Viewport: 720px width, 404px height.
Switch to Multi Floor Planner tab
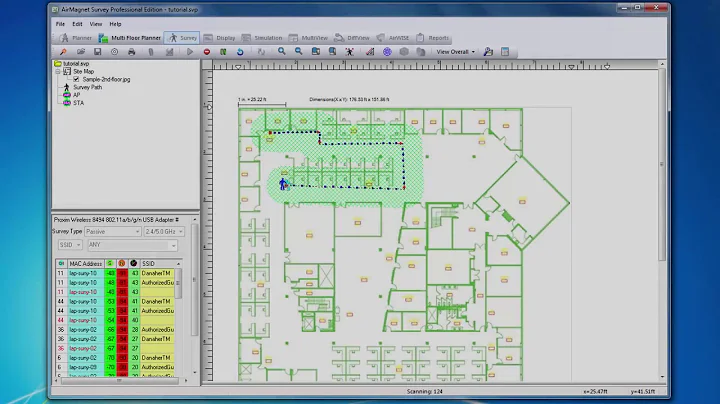pos(130,38)
